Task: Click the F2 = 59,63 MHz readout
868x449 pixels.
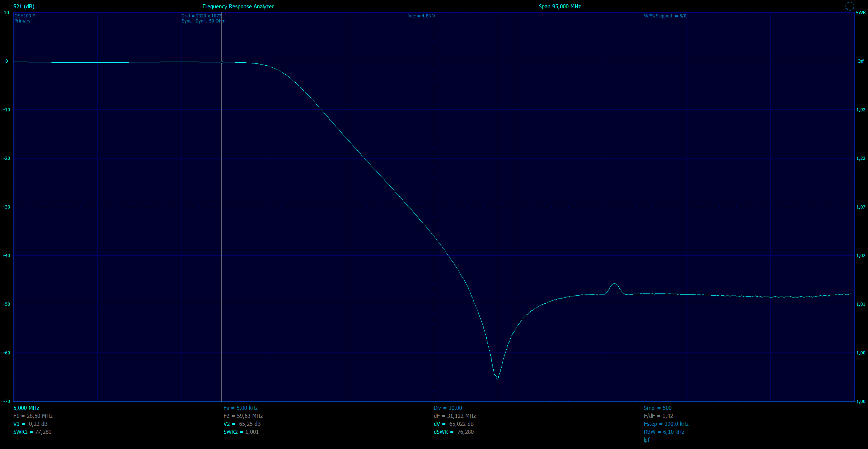Action: point(243,416)
